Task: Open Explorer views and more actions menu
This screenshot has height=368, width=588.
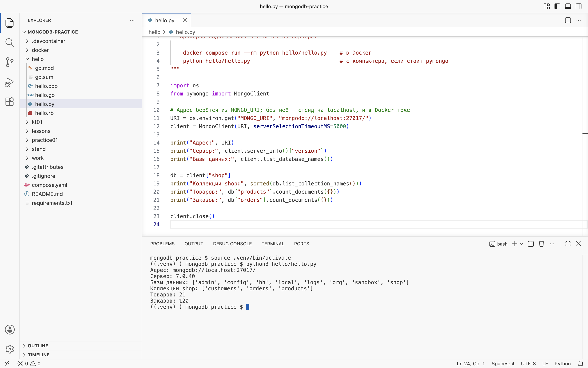Action: 132,20
